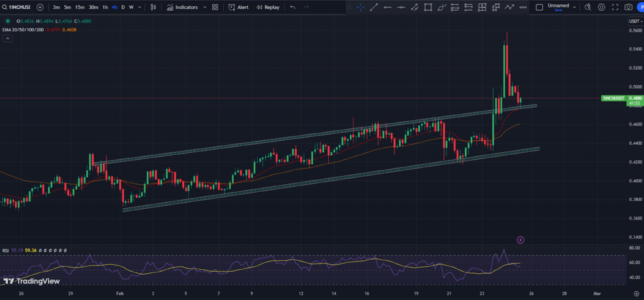Grab the drawing toolbar drag handle
The width and height of the screenshot is (644, 300).
pyautogui.click(x=350, y=7)
